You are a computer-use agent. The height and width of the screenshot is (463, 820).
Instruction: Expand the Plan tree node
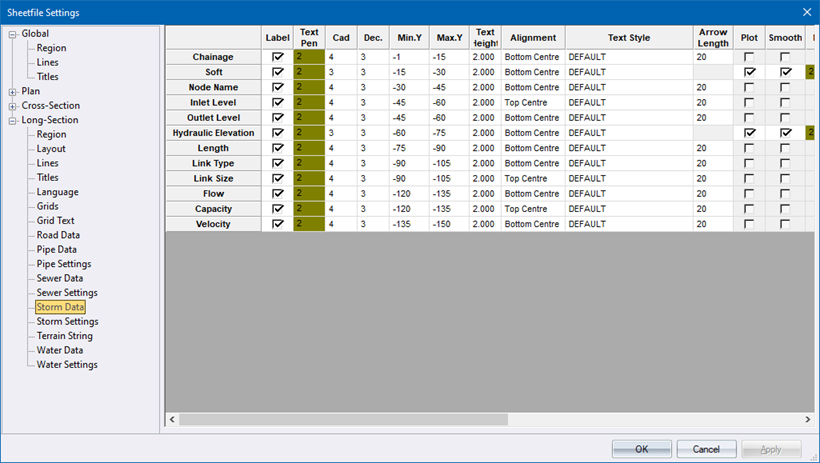[x=12, y=91]
